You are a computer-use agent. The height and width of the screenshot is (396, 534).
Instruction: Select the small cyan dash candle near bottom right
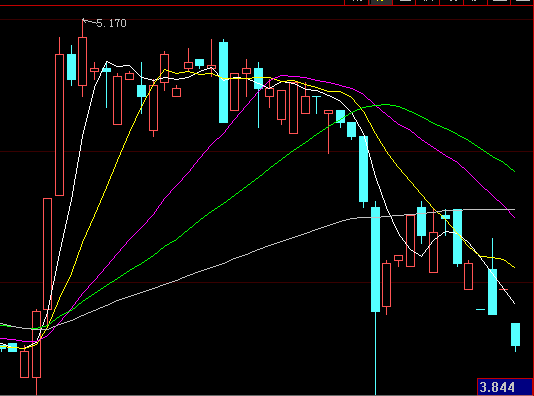[480, 310]
